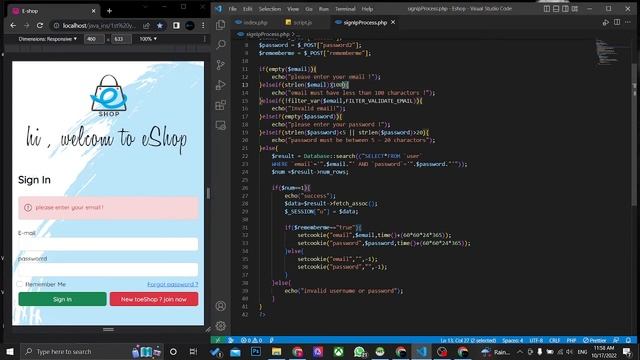Show hidden system tray icons chevron
The width and height of the screenshot is (640, 360).
(x=520, y=351)
